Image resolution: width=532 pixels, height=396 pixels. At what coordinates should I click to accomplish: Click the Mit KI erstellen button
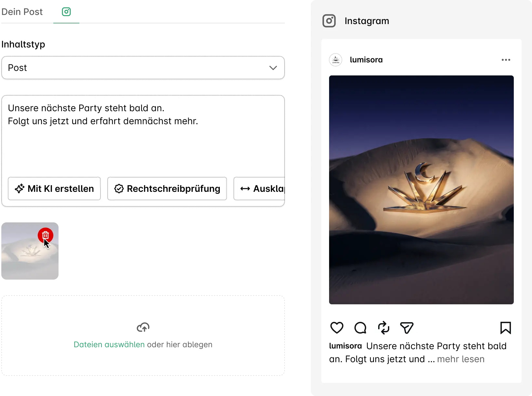[54, 189]
